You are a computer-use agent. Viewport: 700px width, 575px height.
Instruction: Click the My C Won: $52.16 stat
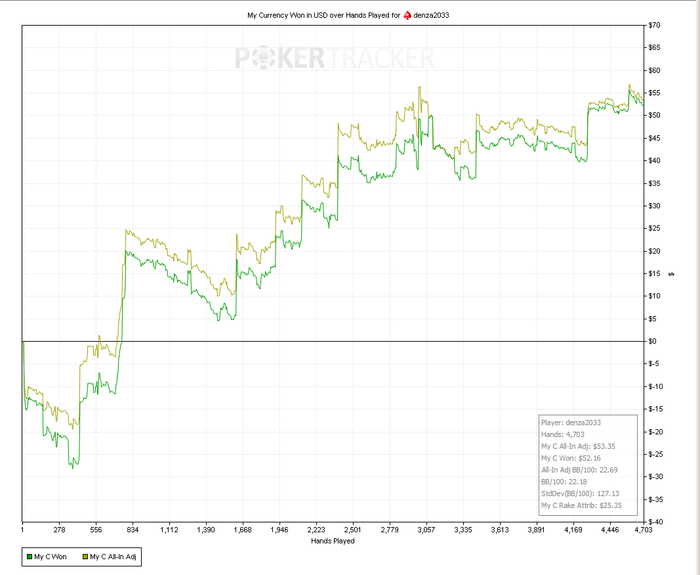click(x=571, y=458)
